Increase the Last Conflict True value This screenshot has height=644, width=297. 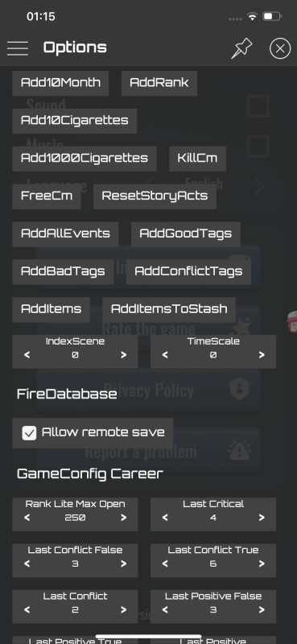[262, 563]
